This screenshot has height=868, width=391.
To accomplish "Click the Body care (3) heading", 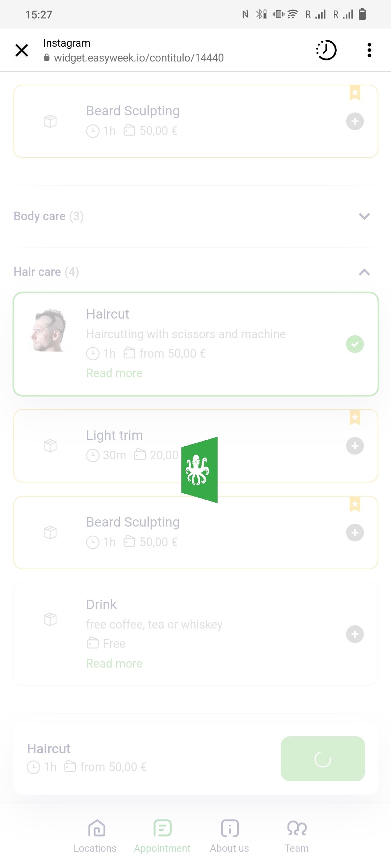I will (49, 216).
